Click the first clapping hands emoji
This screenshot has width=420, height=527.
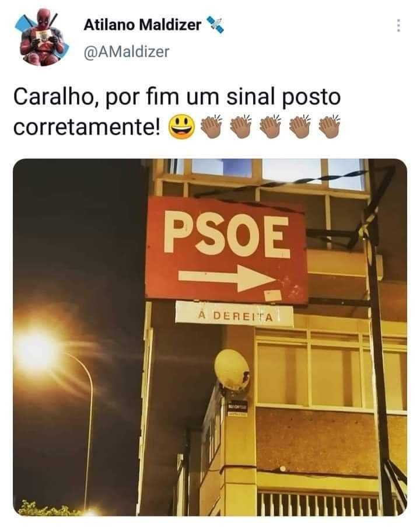point(211,127)
